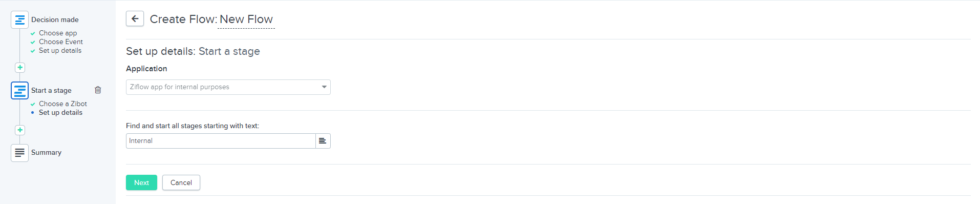This screenshot has width=980, height=204.
Task: Click the stages starting text input field
Action: coord(221,141)
